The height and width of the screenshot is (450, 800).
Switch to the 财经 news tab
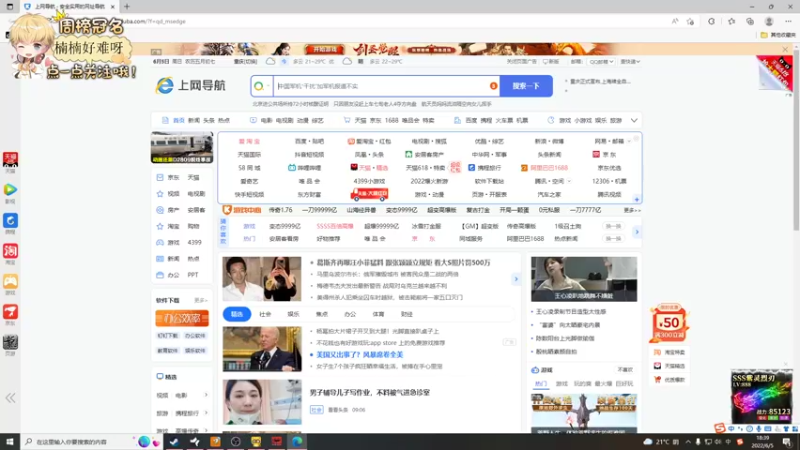click(x=407, y=314)
